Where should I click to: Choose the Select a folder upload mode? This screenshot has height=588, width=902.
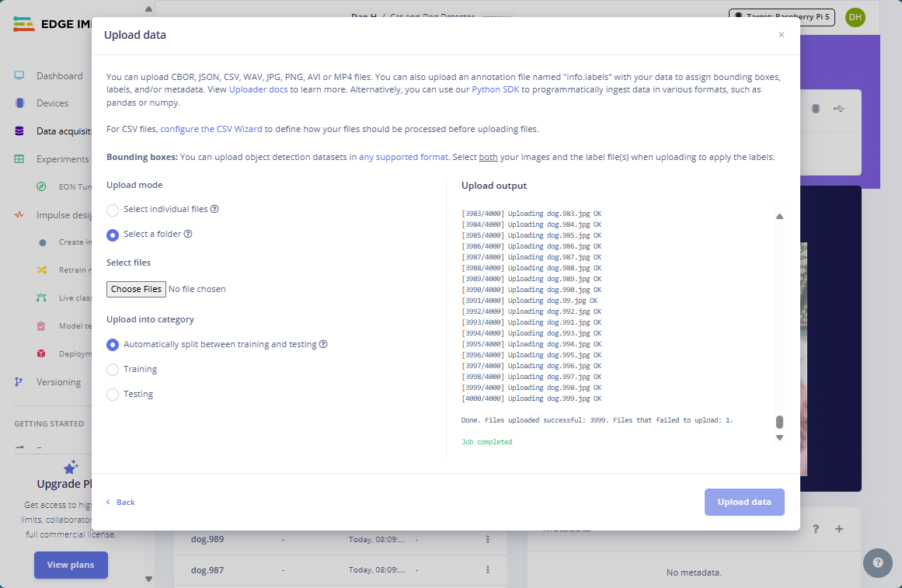coord(113,235)
